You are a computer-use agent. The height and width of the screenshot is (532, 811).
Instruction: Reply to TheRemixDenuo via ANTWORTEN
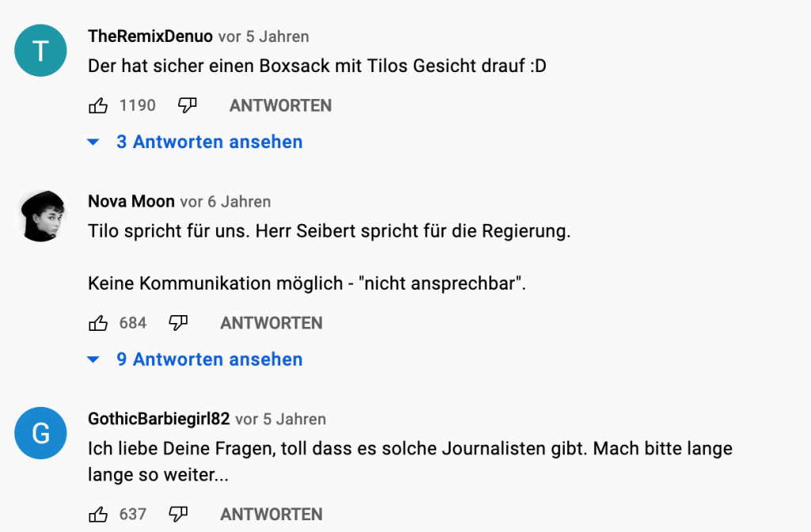pyautogui.click(x=280, y=105)
